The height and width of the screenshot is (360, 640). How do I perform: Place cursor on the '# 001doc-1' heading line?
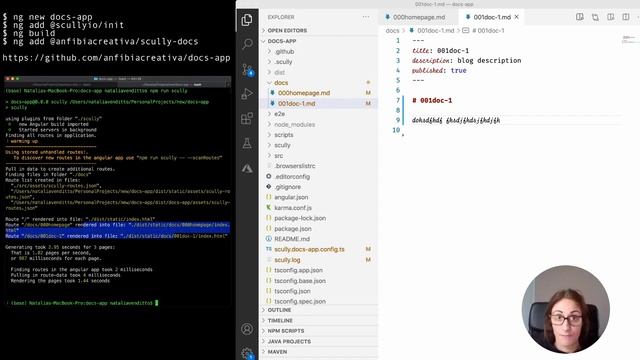432,100
